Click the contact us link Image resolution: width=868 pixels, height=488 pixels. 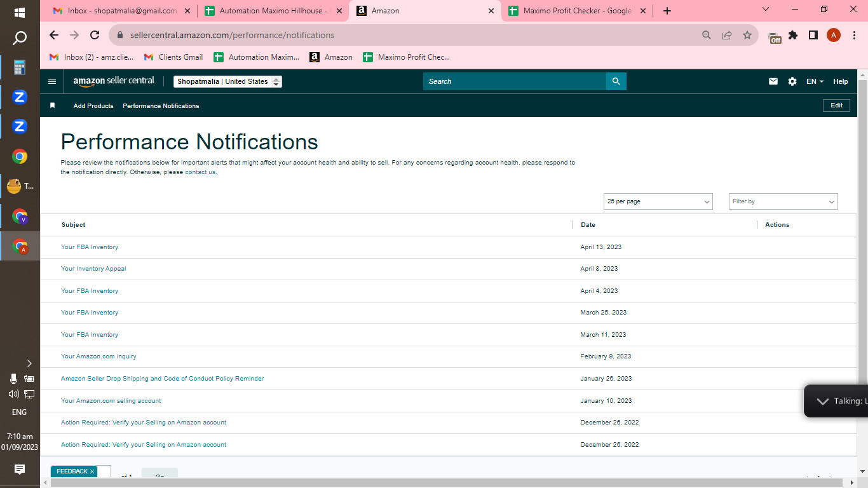pos(200,172)
